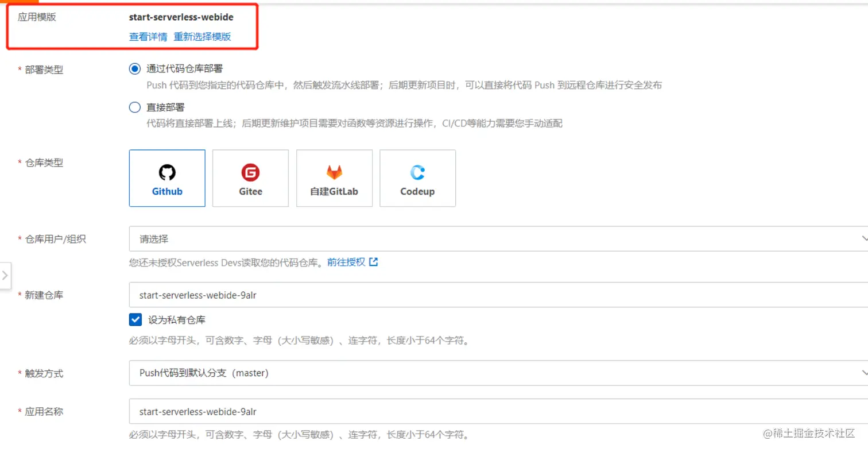This screenshot has height=452, width=868.
Task: Select 通过代码仓库部署 radio option
Action: click(135, 69)
